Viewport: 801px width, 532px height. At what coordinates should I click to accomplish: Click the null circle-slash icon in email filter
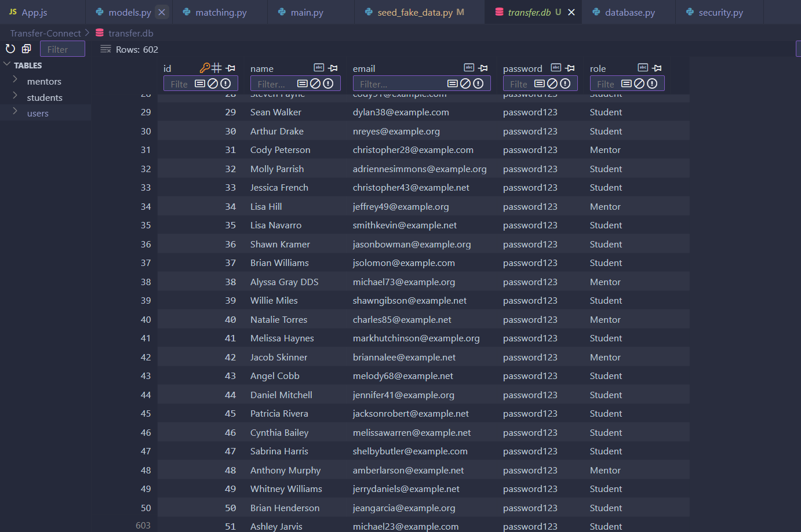click(x=465, y=83)
